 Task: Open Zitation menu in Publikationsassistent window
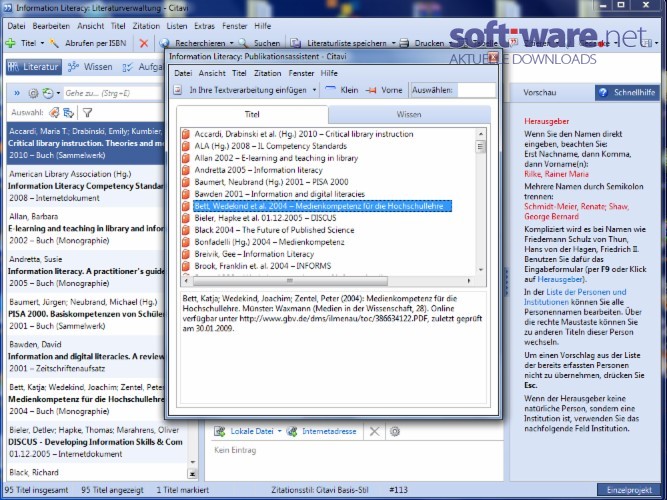click(268, 73)
